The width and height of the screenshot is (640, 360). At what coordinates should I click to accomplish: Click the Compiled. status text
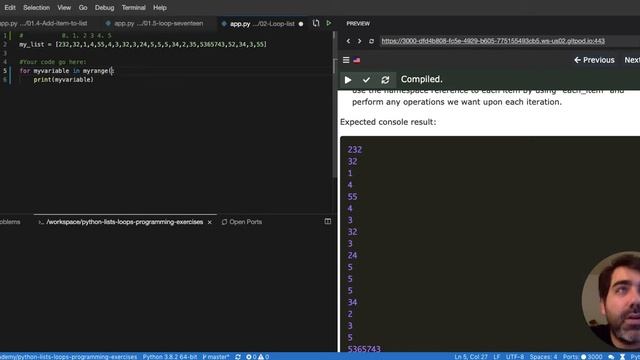pos(422,79)
